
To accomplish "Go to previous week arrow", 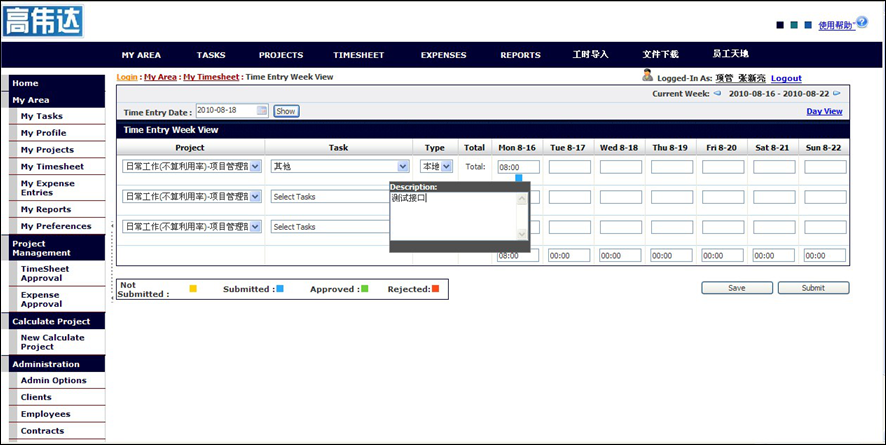I will [717, 93].
